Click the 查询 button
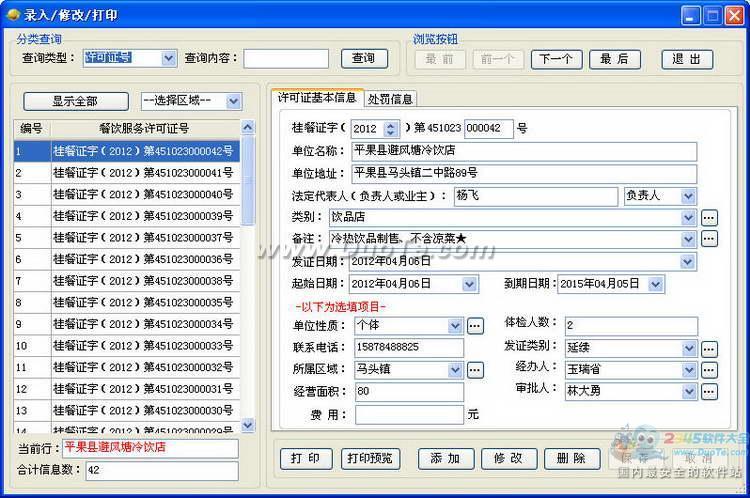 364,59
